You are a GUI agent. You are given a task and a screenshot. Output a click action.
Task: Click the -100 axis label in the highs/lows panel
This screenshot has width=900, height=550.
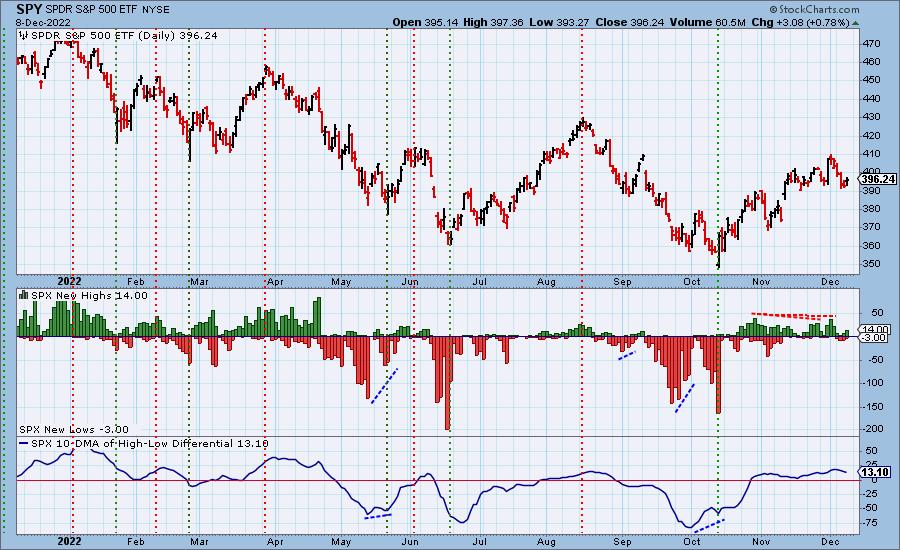[874, 383]
